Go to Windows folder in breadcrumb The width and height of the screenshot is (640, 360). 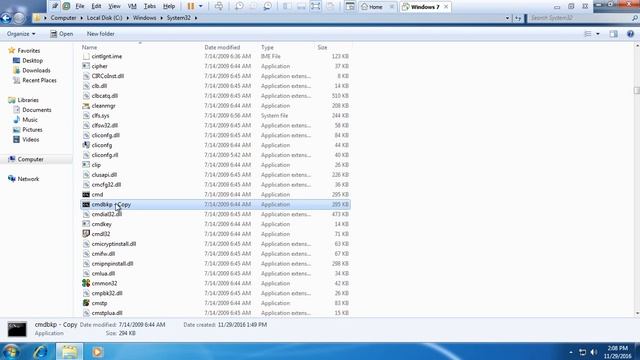(144, 18)
